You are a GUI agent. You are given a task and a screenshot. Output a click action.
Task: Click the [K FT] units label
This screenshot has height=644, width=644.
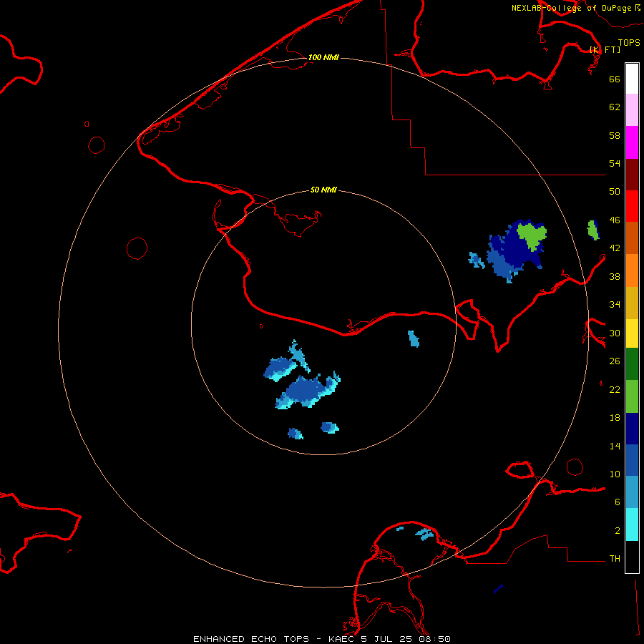tap(605, 49)
